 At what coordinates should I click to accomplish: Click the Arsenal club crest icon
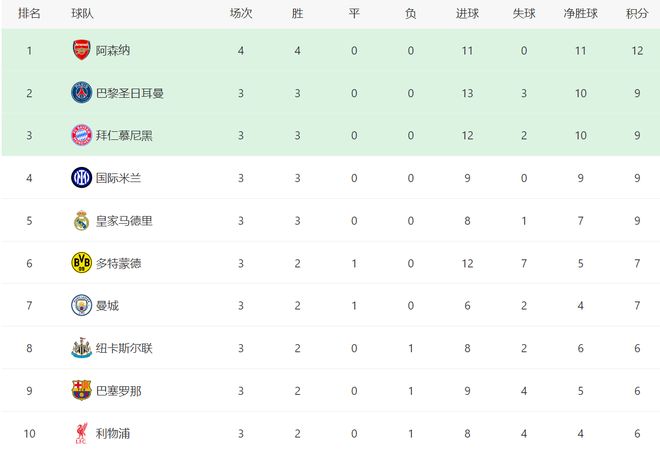[81, 50]
